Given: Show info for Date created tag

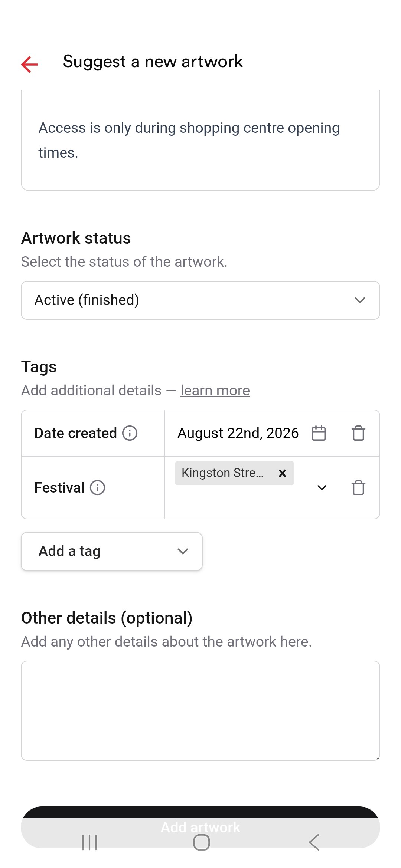Looking at the screenshot, I should pos(130,433).
